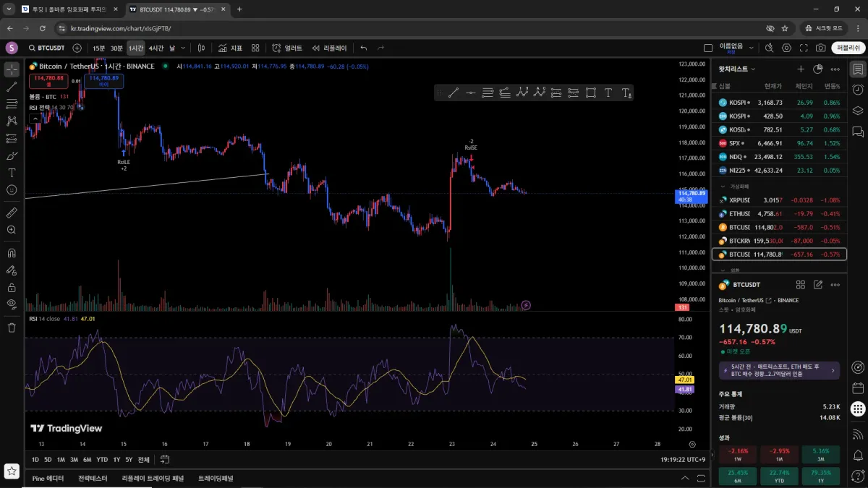Activate the magnet snap mode
This screenshot has width=868, height=488.
click(x=12, y=253)
